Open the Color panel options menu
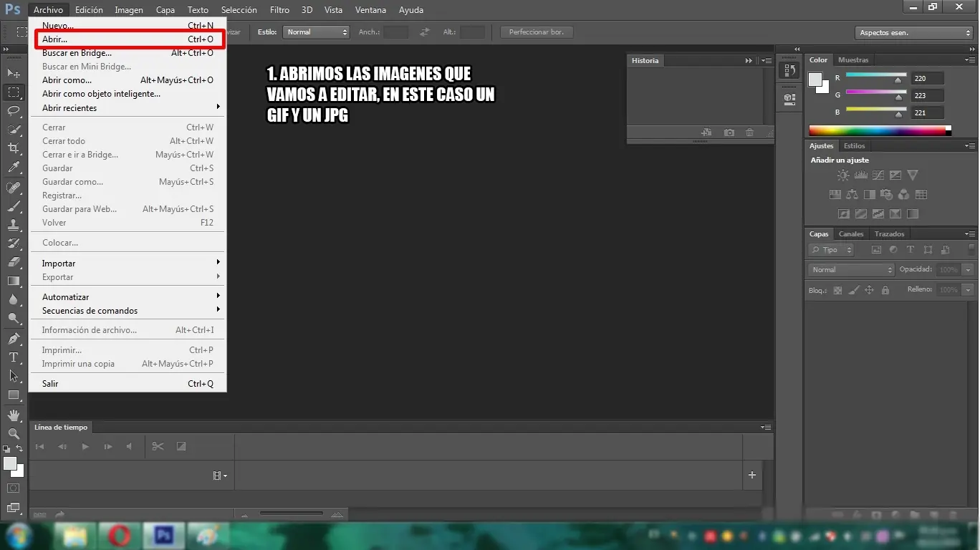 pyautogui.click(x=969, y=60)
